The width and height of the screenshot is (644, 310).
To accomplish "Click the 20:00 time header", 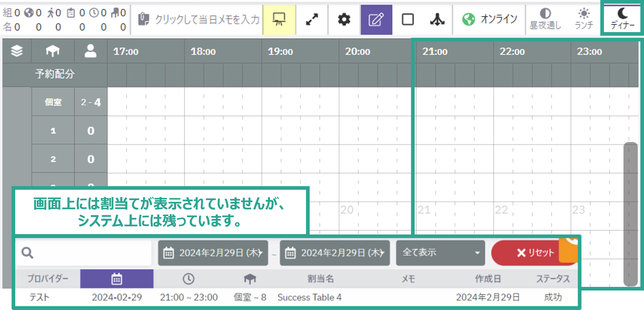I will (x=357, y=52).
